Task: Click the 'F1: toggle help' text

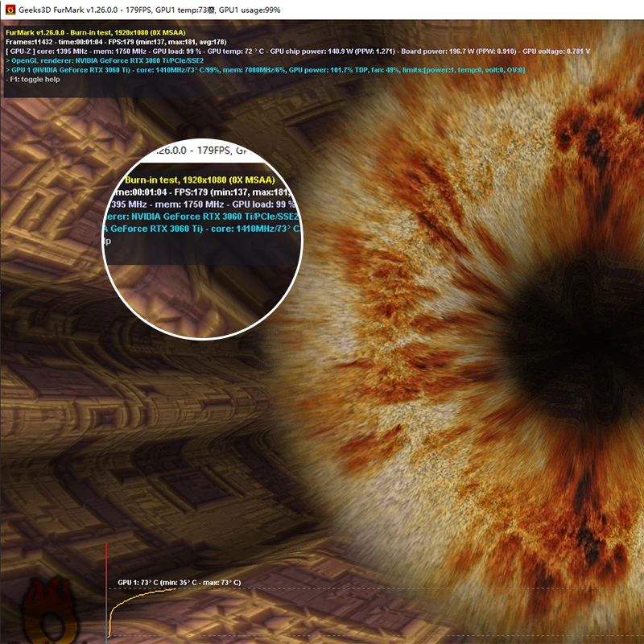Action: [33, 79]
